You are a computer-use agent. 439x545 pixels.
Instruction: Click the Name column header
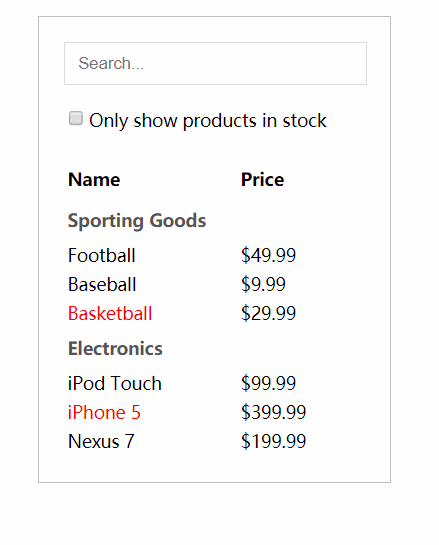(x=94, y=180)
